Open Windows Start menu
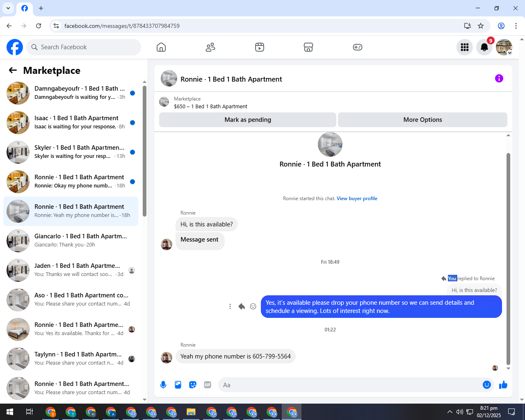The width and height of the screenshot is (525, 420). click(x=10, y=412)
